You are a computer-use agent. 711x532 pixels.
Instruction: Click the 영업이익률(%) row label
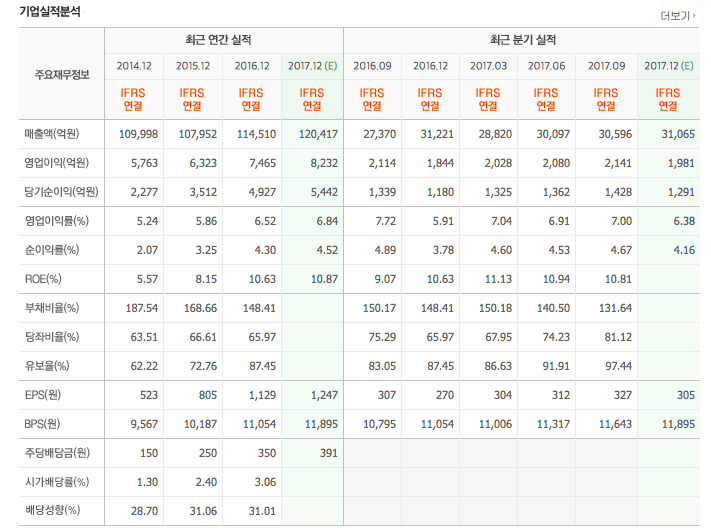[x=56, y=221]
